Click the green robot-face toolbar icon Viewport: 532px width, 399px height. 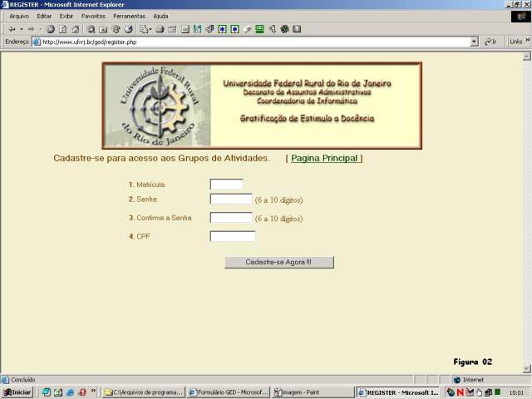tap(260, 29)
